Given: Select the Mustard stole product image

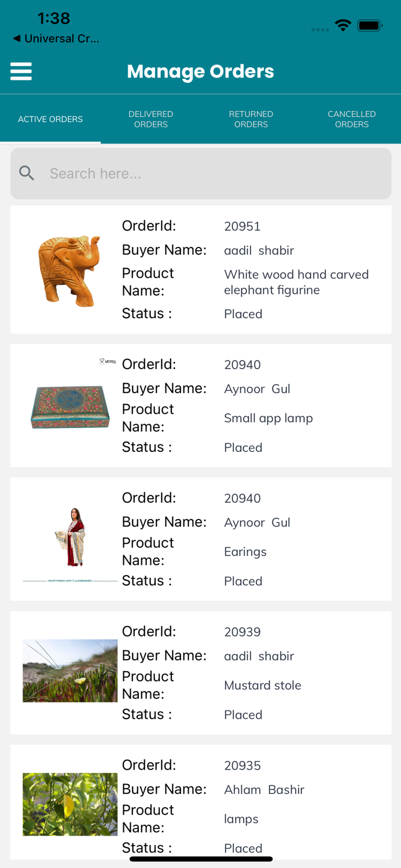Looking at the screenshot, I should tap(69, 671).
